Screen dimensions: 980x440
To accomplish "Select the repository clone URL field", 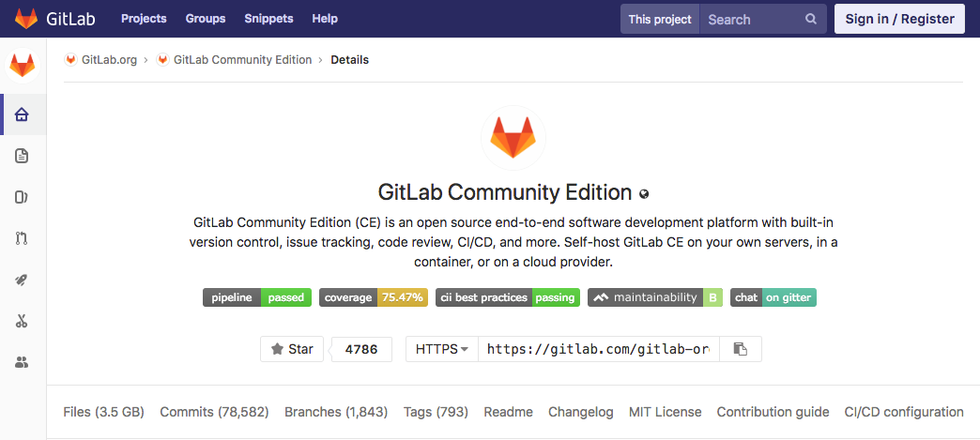I will [x=599, y=349].
